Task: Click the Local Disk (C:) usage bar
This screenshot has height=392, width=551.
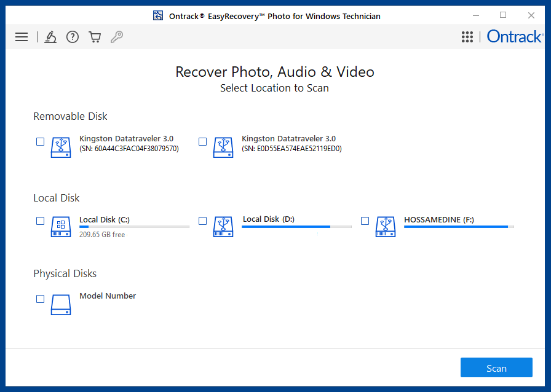Action: (x=134, y=227)
